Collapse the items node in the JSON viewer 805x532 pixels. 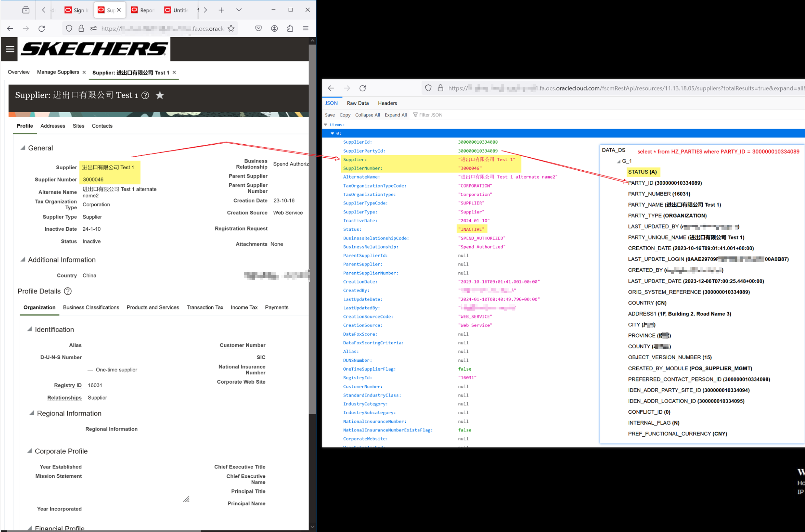coord(325,125)
